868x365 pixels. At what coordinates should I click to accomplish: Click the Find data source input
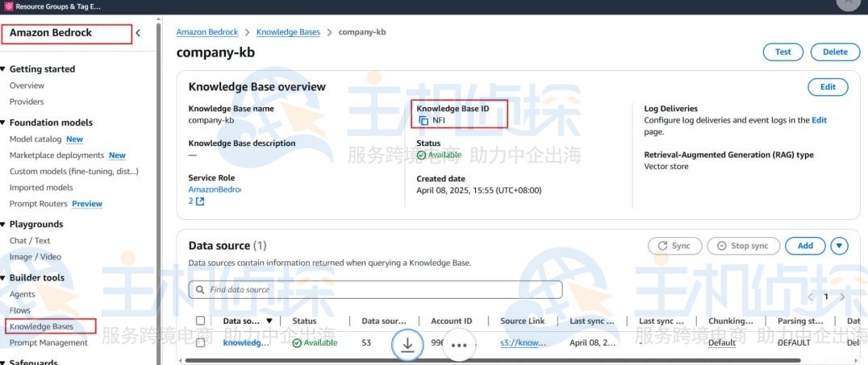tap(375, 290)
